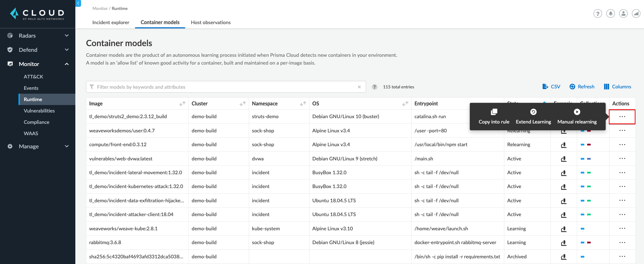
Task: Export table as CSV
Action: pyautogui.click(x=551, y=87)
